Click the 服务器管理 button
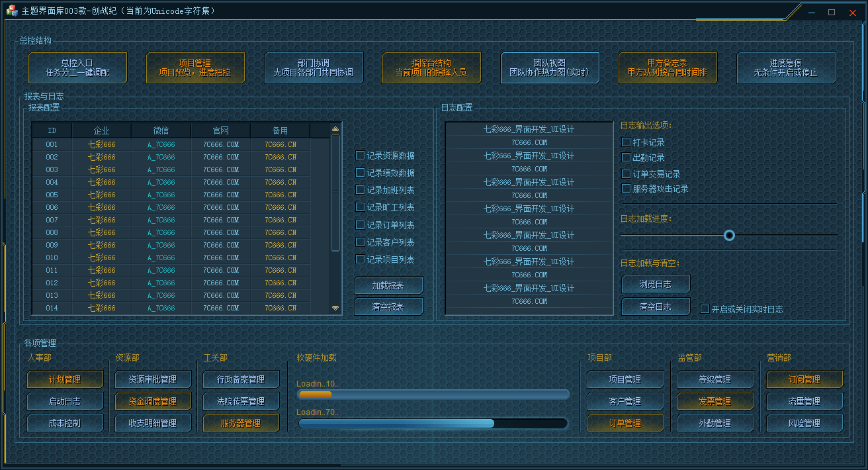 coord(241,423)
